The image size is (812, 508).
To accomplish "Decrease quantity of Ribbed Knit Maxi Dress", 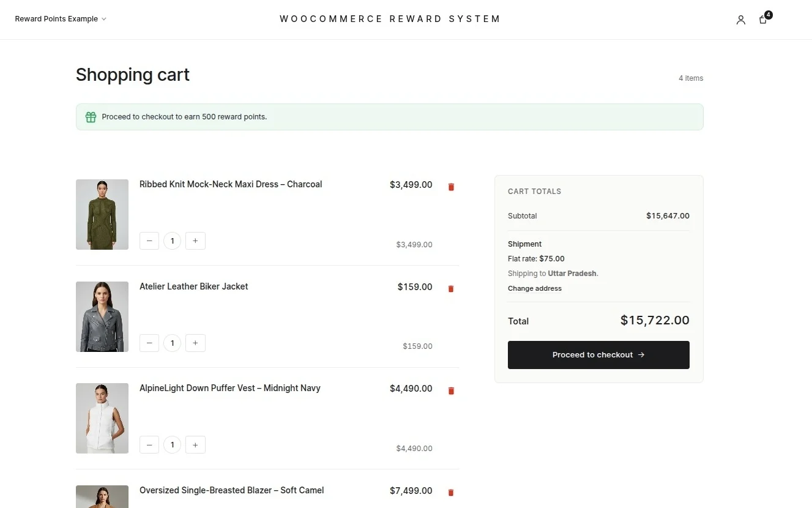I will (x=149, y=241).
